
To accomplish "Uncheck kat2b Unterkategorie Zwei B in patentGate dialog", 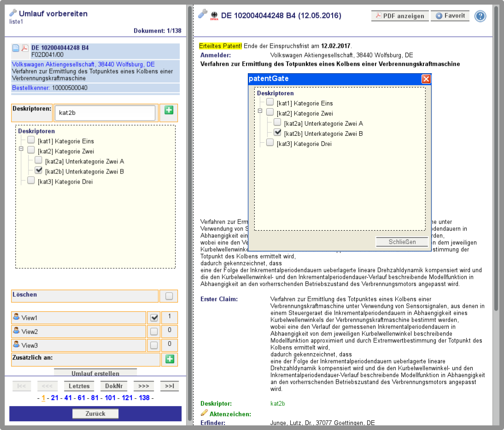I will [x=277, y=132].
